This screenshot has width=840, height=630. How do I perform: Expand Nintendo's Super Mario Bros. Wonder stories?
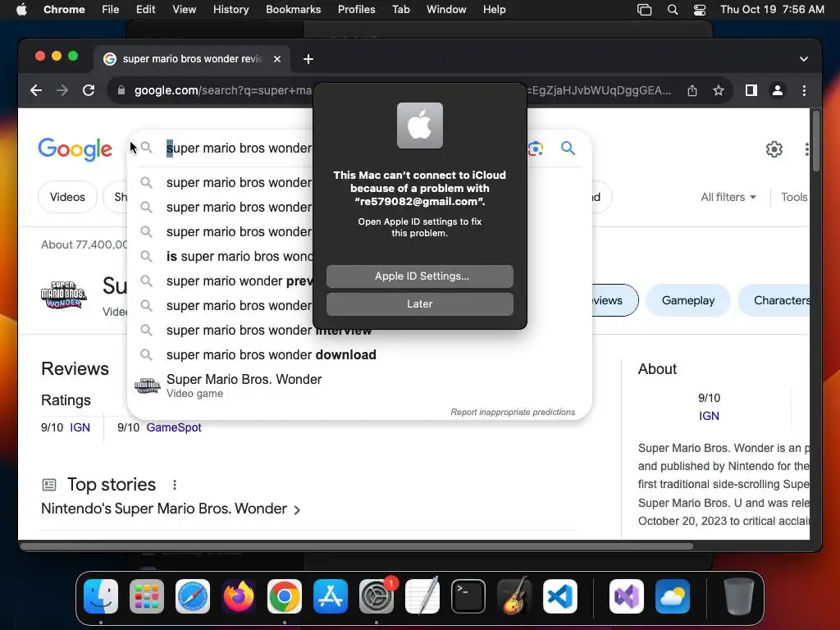171,509
